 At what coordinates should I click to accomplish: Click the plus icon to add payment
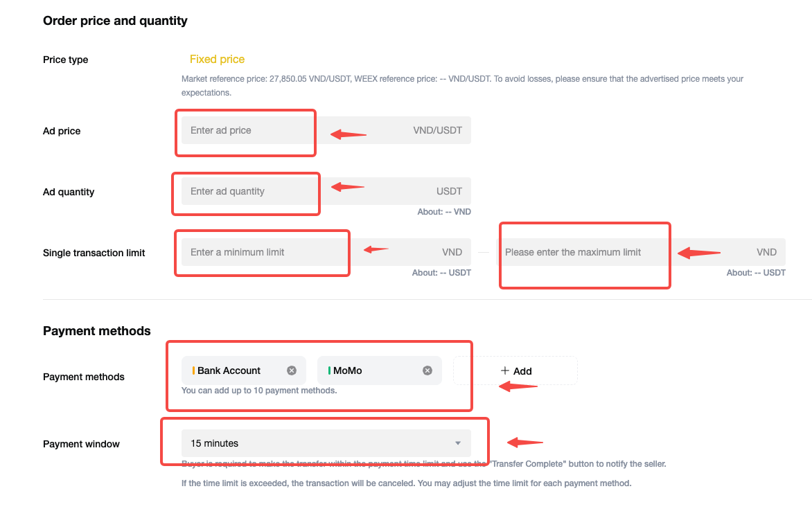(x=505, y=371)
